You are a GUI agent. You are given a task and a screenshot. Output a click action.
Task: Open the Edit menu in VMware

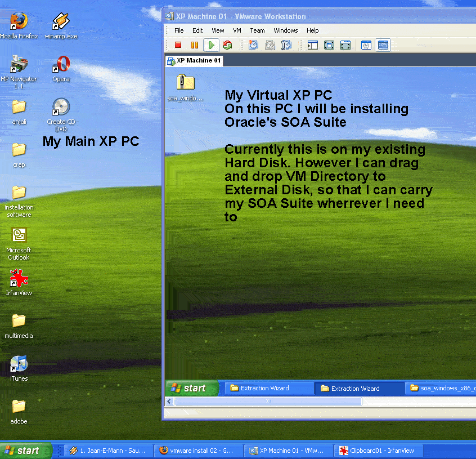197,30
